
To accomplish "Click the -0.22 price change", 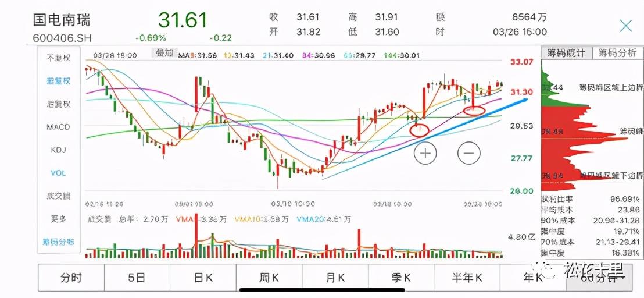I will tap(220, 38).
